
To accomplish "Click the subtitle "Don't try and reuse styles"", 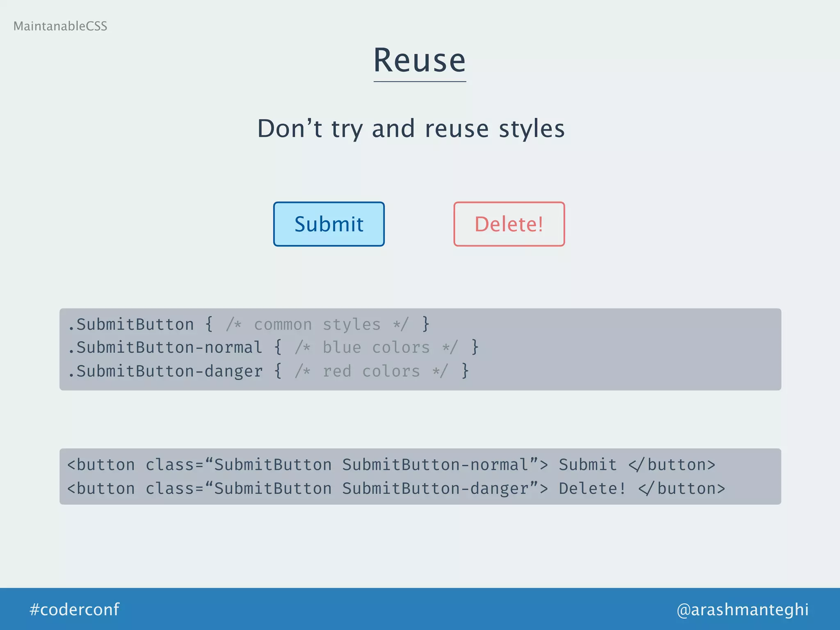I will tap(411, 128).
